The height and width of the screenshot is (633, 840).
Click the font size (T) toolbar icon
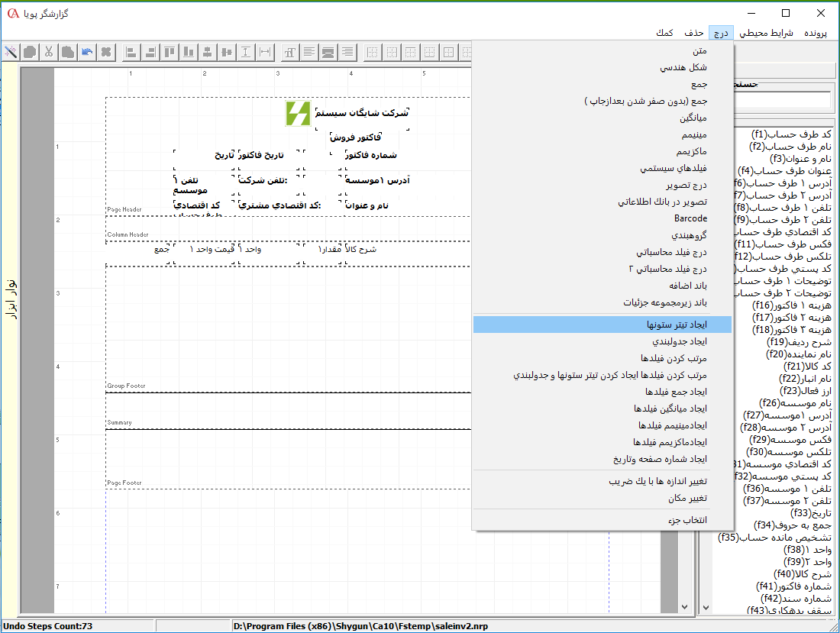pos(290,52)
